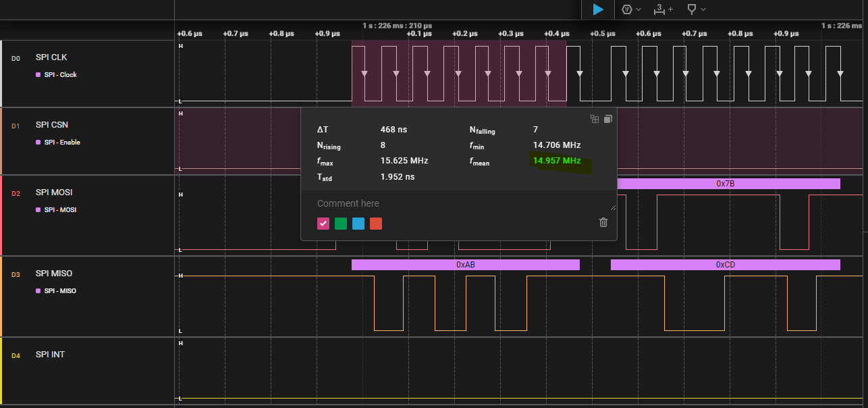The height and width of the screenshot is (408, 868).
Task: Select the pink measurement color
Action: coord(323,224)
